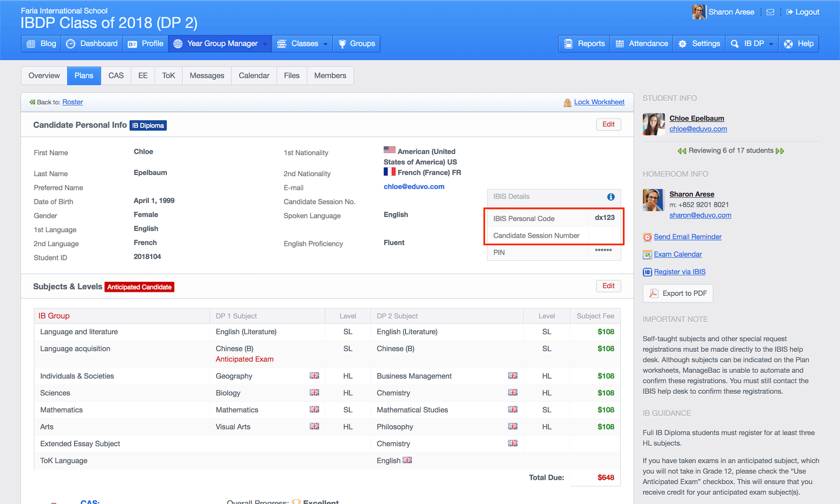Click the UK flag beside DP 1 Mathematics

point(314,409)
